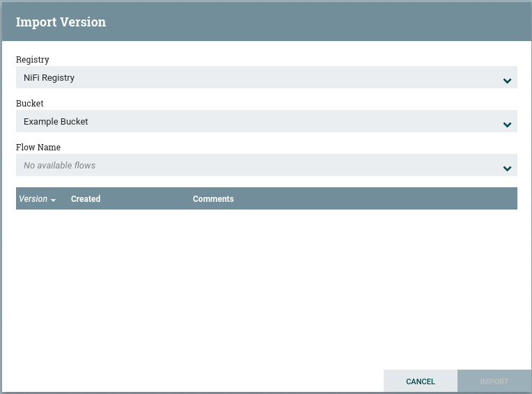The width and height of the screenshot is (532, 394).
Task: Click the Flow Name dropdown chevron arrow
Action: pyautogui.click(x=507, y=168)
